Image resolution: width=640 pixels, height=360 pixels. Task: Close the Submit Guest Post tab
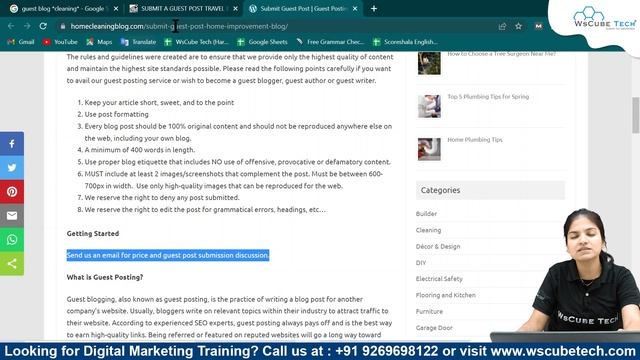[355, 9]
